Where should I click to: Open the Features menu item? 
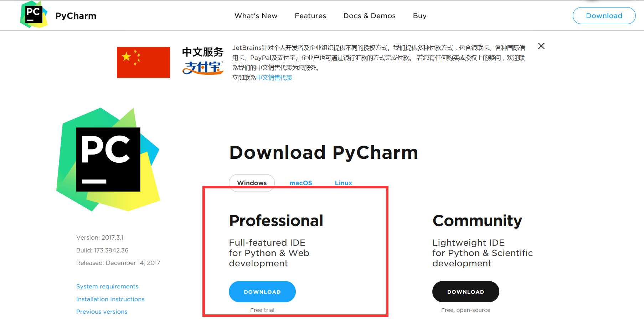point(310,16)
